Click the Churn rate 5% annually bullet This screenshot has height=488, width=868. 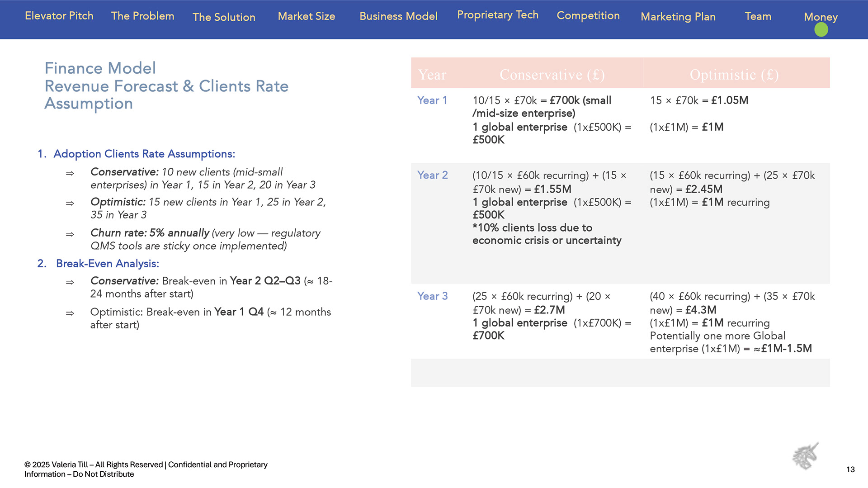[205, 239]
